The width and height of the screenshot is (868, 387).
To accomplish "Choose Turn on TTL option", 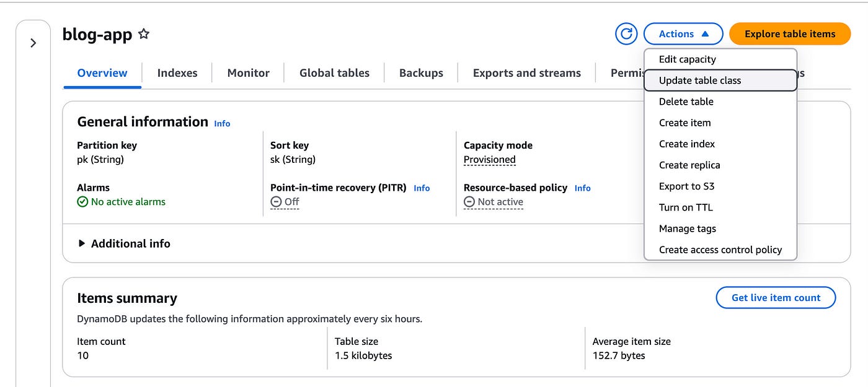I will coord(686,207).
